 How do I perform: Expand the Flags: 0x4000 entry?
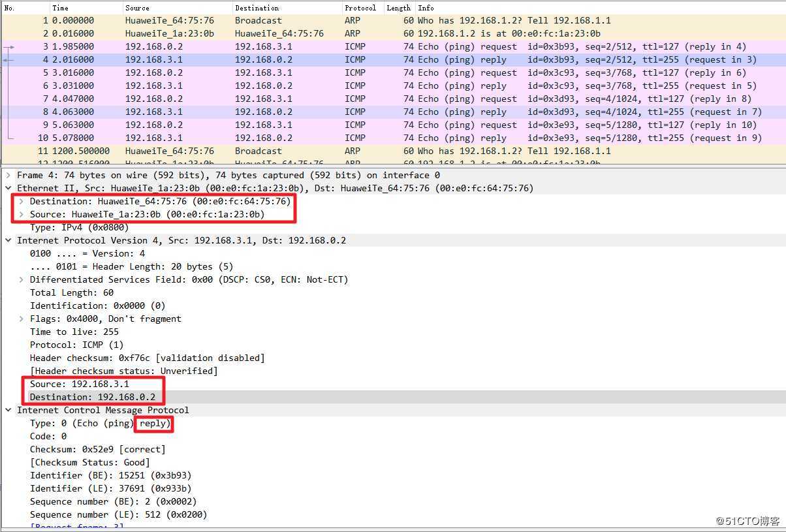(22, 319)
